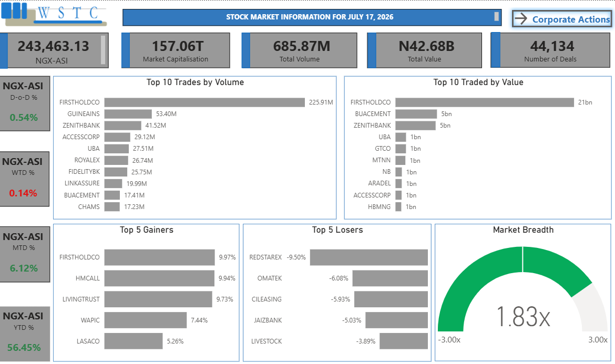Click the Total Value card
Viewport: 615px width, 364px height.
424,50
